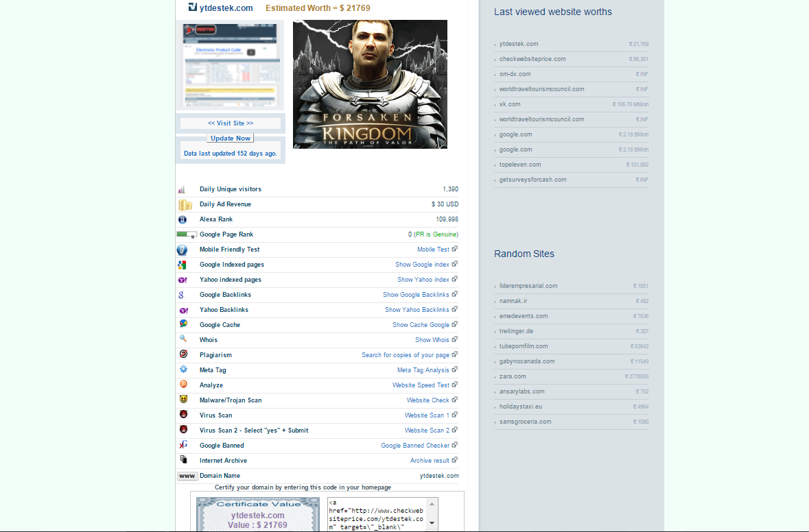Open the Mobile Test link
The width and height of the screenshot is (809, 532).
pos(433,250)
